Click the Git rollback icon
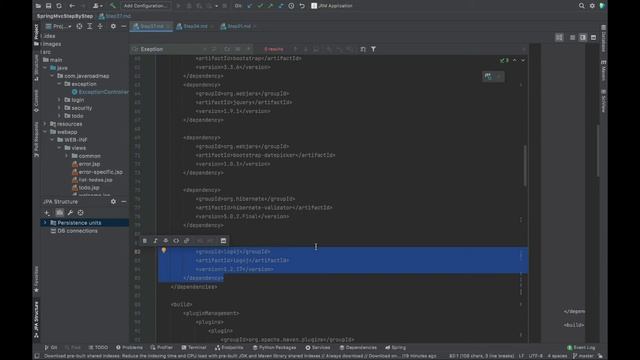Screen dimensions: 640x360 (302, 6)
